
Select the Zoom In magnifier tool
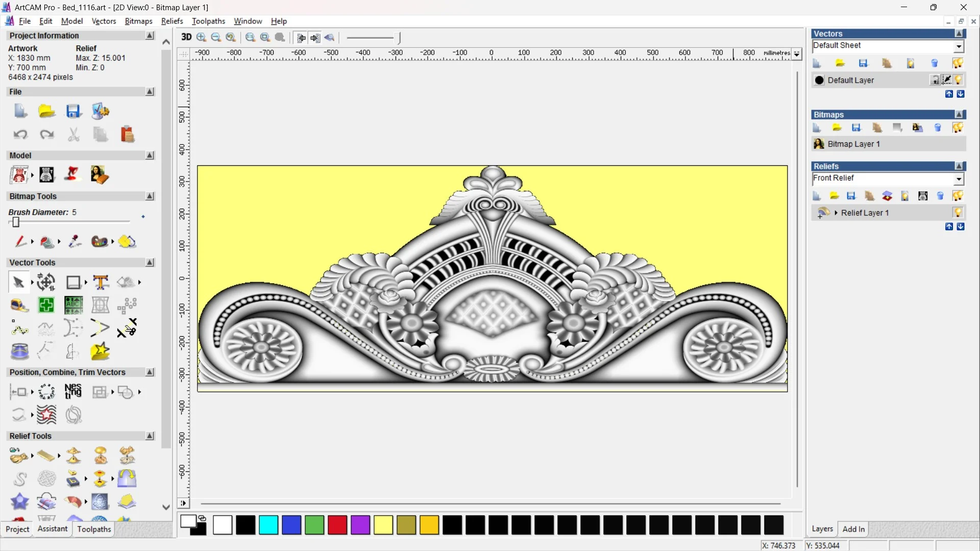(x=201, y=37)
